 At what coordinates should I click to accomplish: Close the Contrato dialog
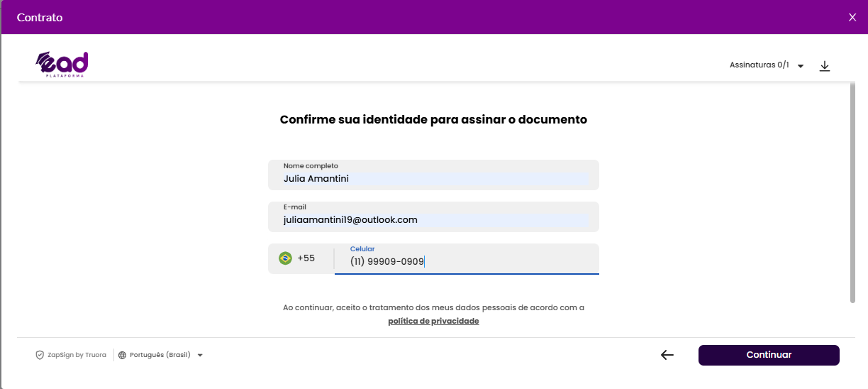point(852,17)
